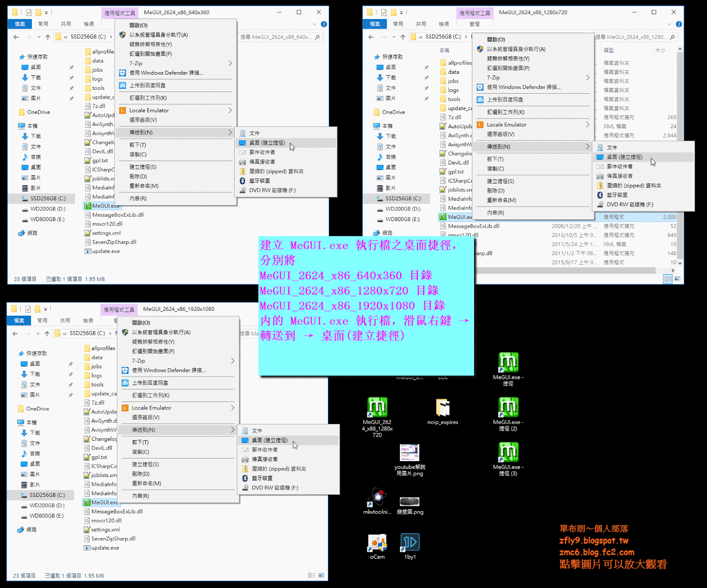The height and width of the screenshot is (588, 707).
Task: Click 類型 column header in 1280x720 window
Action: point(609,50)
